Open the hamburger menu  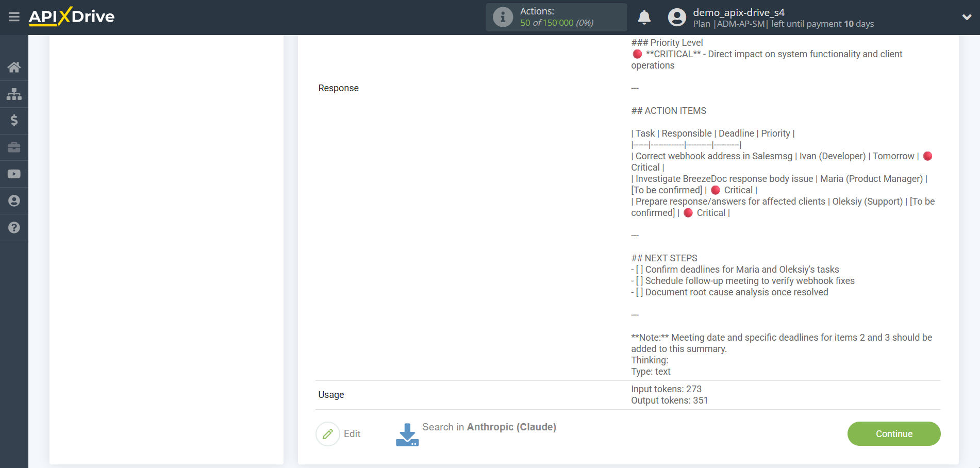[14, 17]
